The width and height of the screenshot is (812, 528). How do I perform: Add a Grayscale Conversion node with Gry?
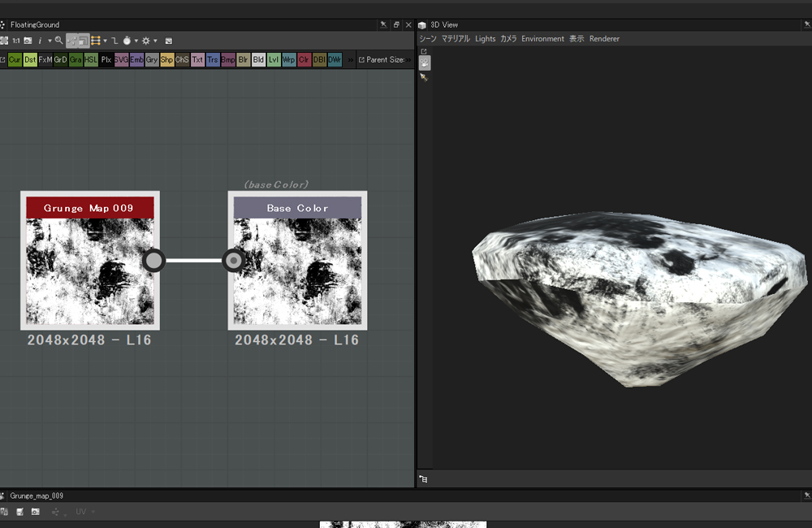152,59
